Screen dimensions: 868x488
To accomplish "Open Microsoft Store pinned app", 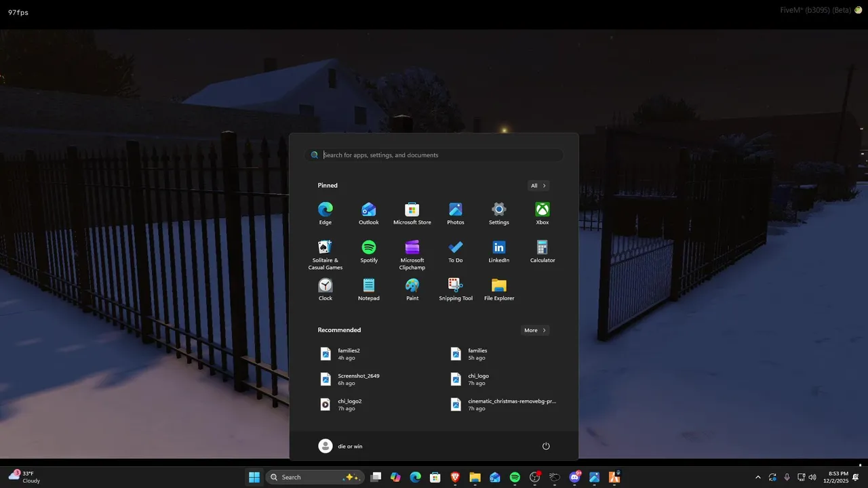I will pyautogui.click(x=412, y=213).
